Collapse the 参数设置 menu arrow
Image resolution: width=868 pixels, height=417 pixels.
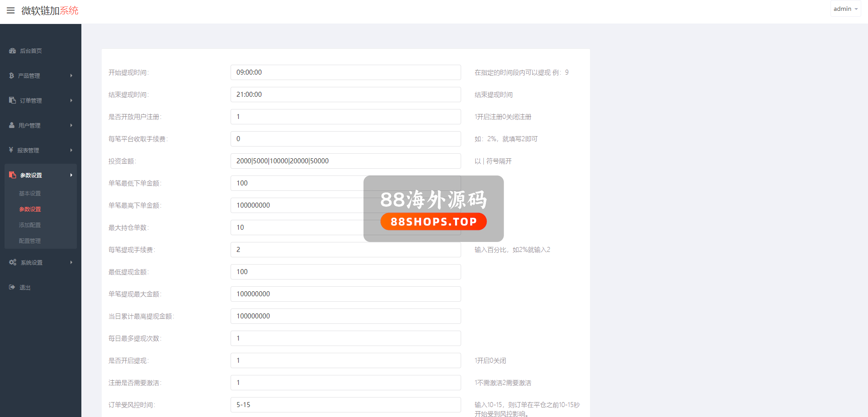click(71, 175)
